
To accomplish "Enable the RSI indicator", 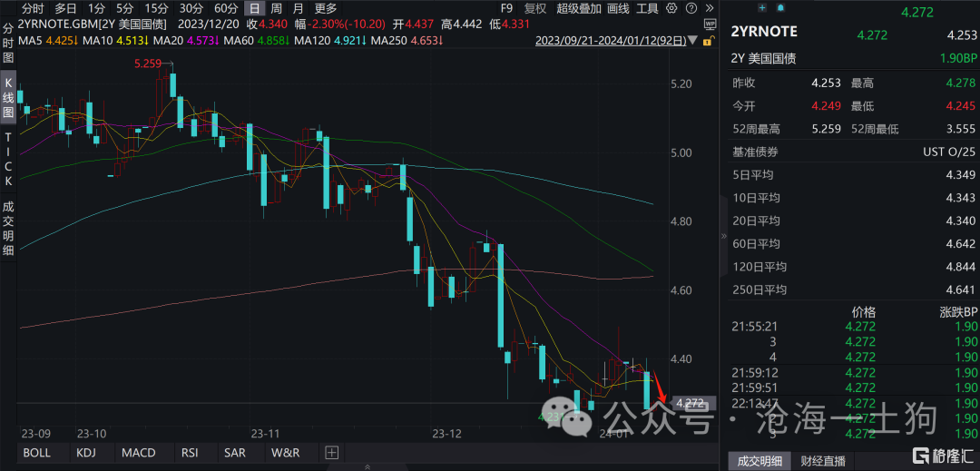I will tap(190, 452).
